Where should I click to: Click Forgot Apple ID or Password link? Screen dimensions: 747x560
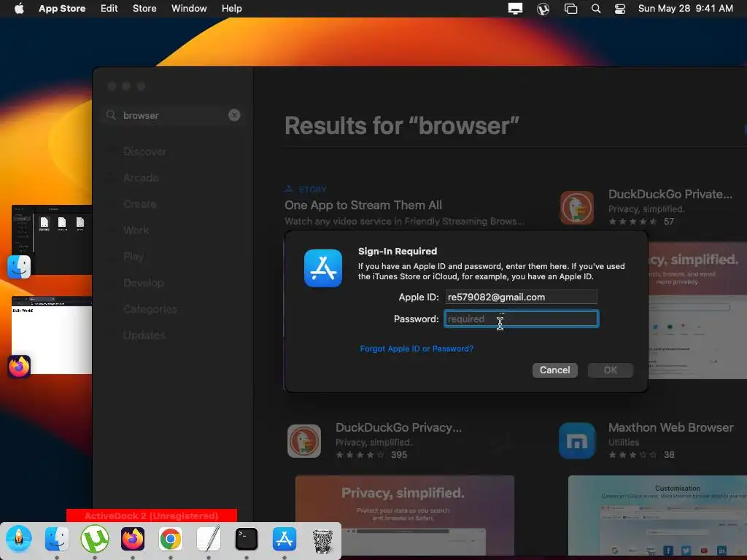(x=417, y=349)
